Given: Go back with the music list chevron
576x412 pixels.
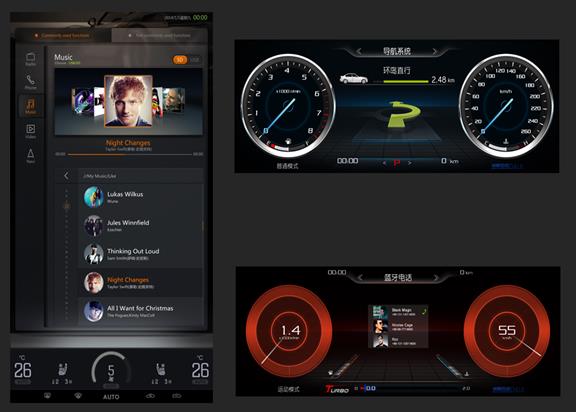Looking at the screenshot, I should [x=66, y=176].
